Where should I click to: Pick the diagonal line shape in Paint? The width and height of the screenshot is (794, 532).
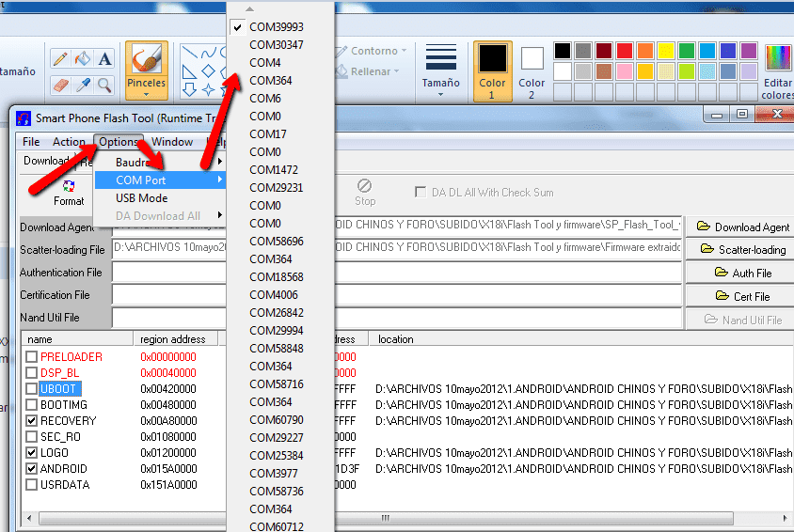pos(189,53)
